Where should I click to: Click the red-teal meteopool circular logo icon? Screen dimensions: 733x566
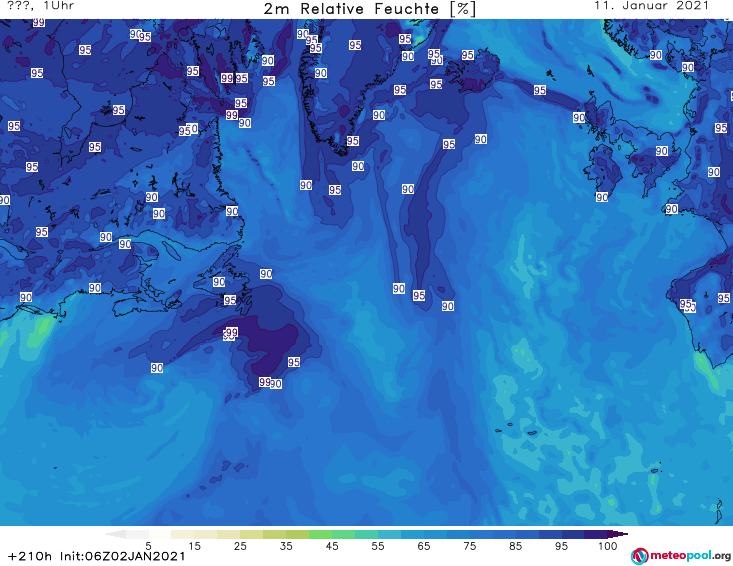point(639,556)
